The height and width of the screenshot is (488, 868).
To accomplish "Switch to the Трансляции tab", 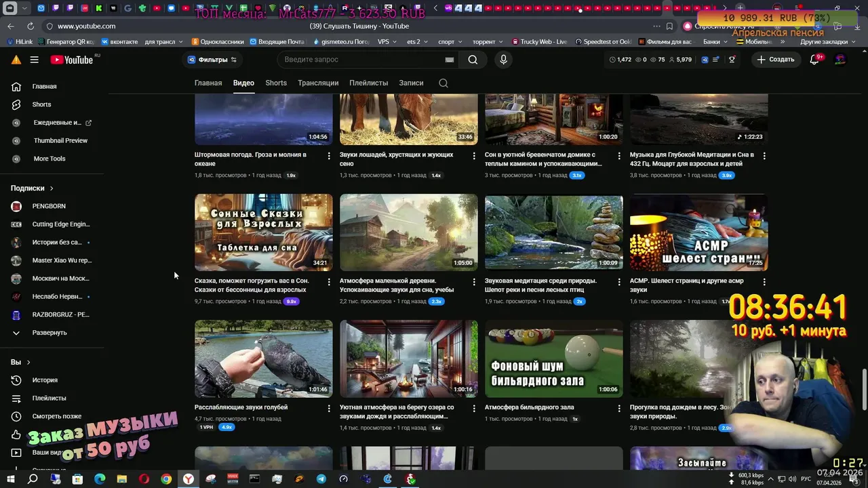I will (318, 83).
